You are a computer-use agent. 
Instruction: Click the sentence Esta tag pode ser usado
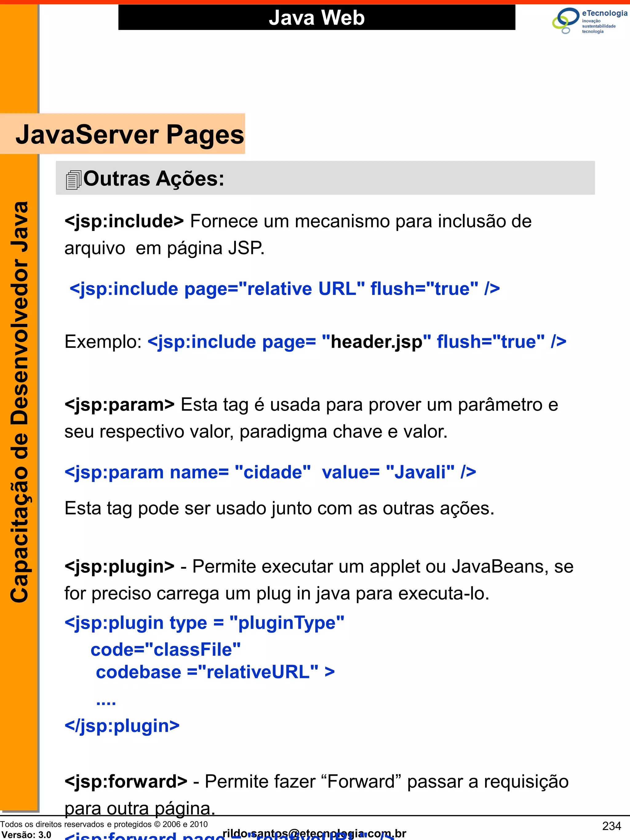(x=280, y=508)
